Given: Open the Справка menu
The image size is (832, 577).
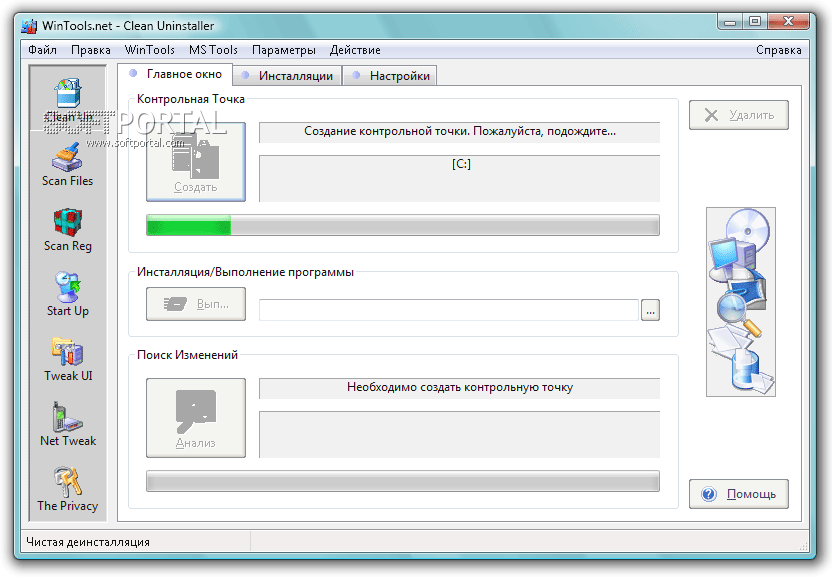Looking at the screenshot, I should click(x=778, y=50).
